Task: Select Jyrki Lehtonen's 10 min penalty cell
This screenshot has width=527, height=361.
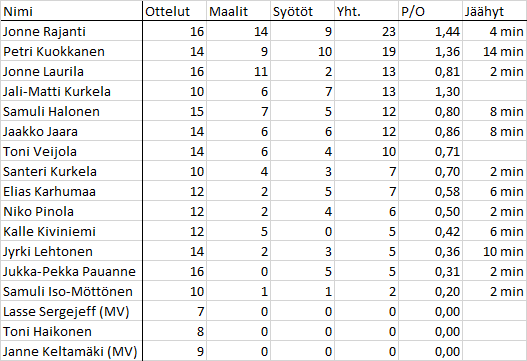Action: 494,251
